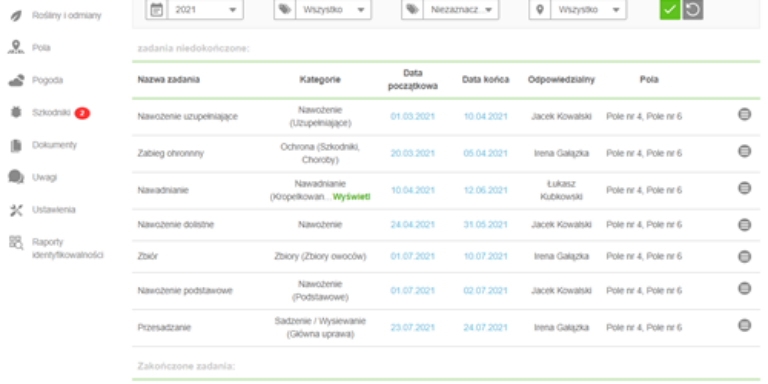768x384 pixels.
Task: Click start date 23.07.2021
Action: [412, 327]
